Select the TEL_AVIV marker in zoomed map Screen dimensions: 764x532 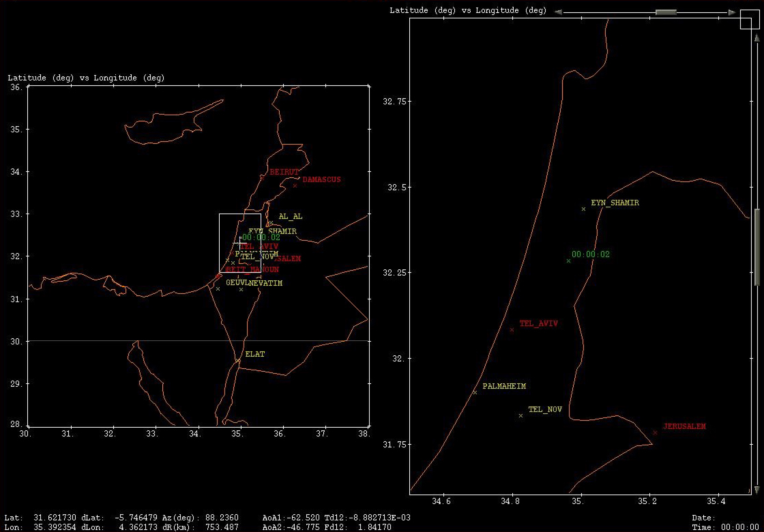pos(512,330)
